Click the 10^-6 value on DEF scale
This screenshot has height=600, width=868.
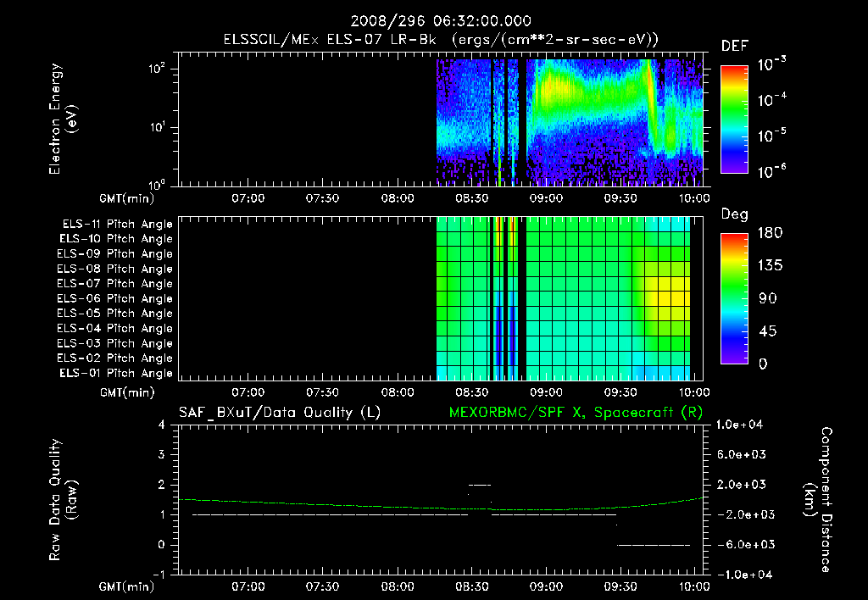771,171
